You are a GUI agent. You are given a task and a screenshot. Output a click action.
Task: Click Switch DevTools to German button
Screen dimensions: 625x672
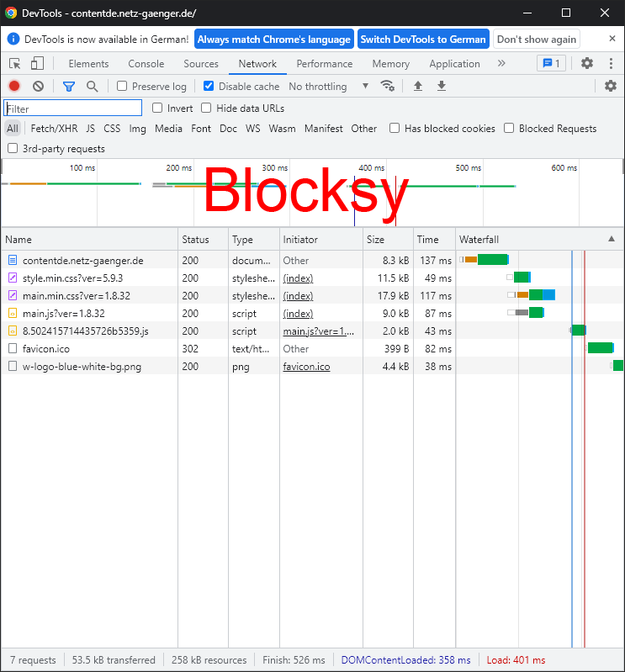(x=423, y=39)
